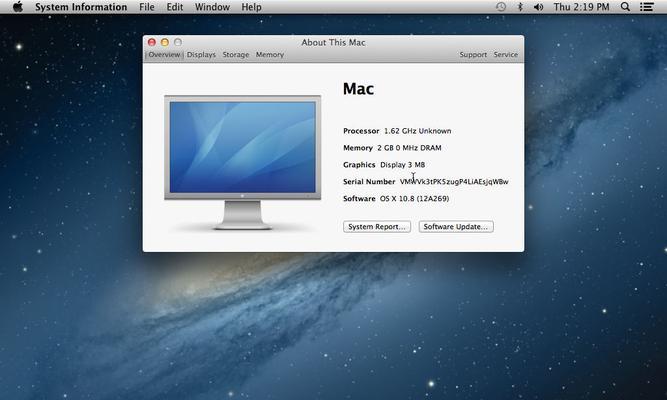667x400 pixels.
Task: Click the System Report button
Action: click(x=377, y=227)
